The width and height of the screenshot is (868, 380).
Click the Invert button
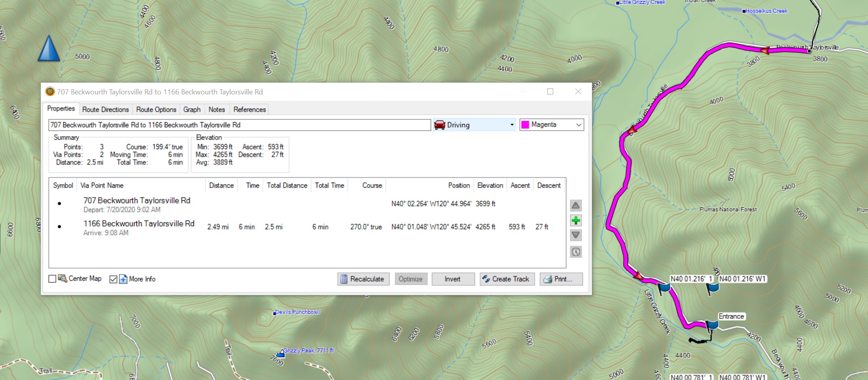[x=453, y=279]
